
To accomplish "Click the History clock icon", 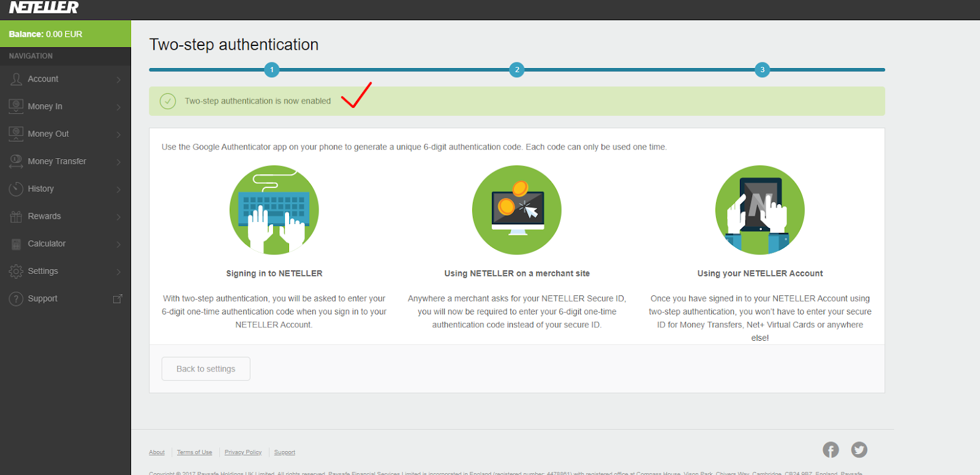I will pos(16,189).
